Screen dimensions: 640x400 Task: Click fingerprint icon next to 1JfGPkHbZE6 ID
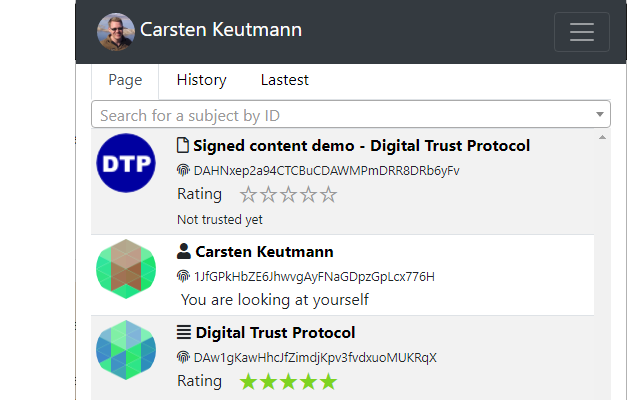tap(183, 276)
